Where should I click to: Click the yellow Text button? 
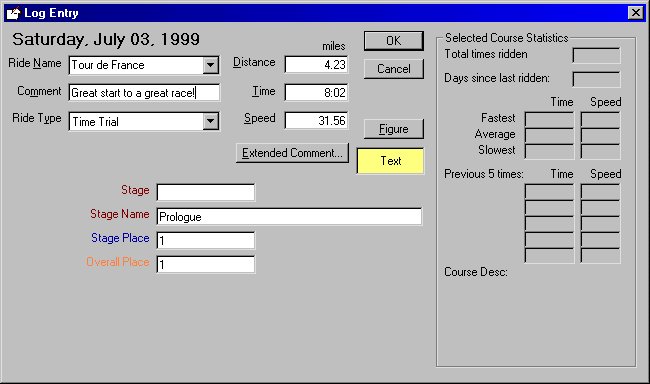(390, 161)
